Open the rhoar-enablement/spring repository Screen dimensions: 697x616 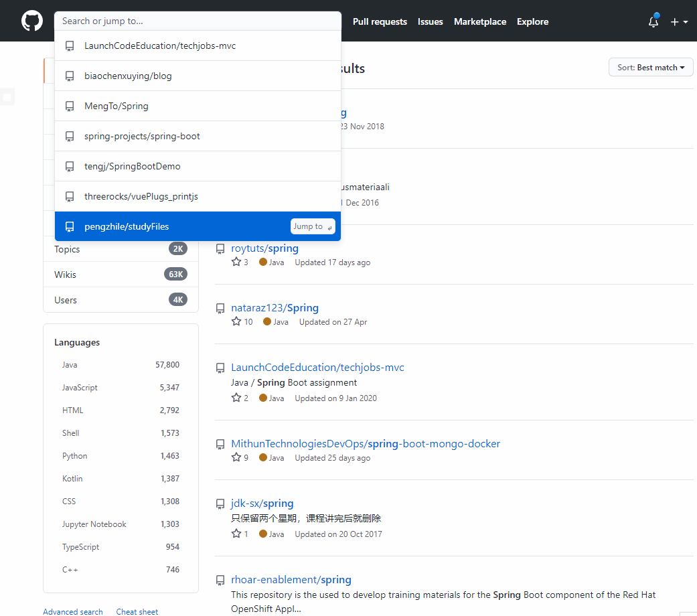291,580
